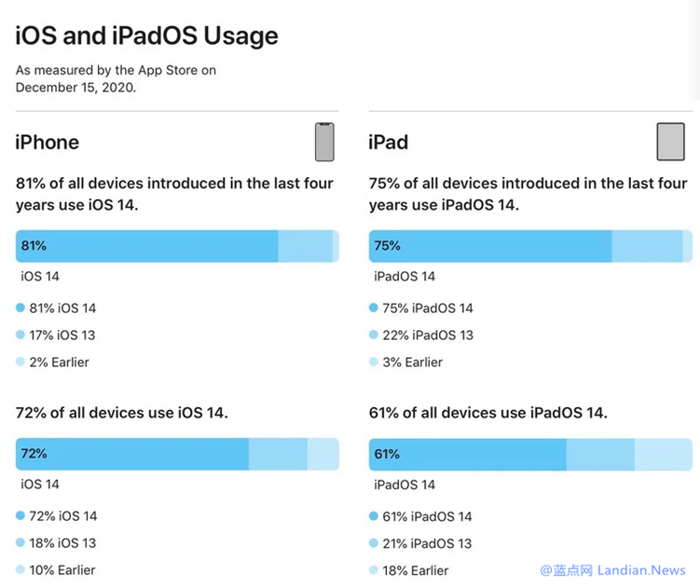Click the dot beside 75% iPadOS 14
Viewport: 700px width, 588px height.
374,308
